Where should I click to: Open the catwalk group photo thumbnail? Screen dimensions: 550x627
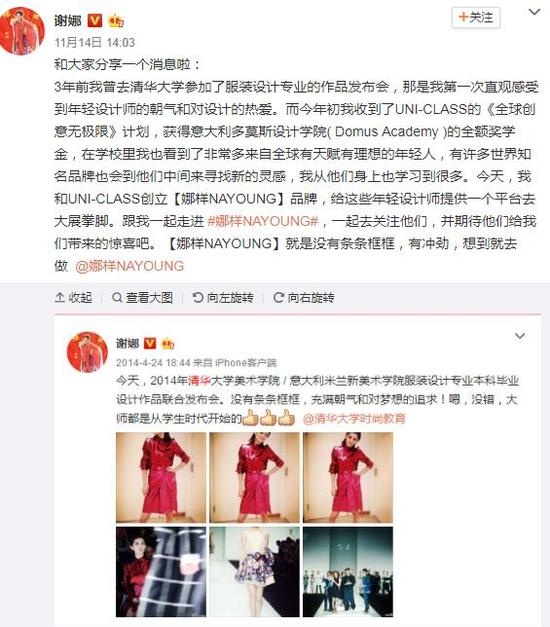pos(348,572)
